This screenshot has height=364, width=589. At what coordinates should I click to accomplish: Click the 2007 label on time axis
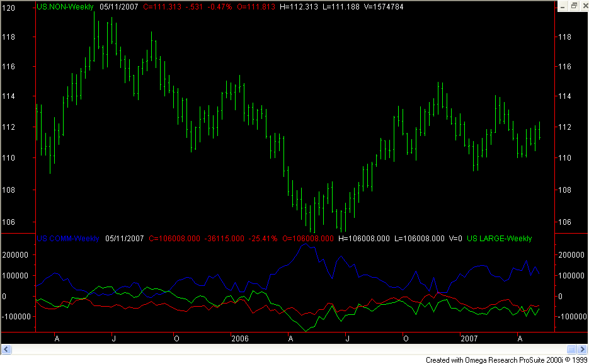(469, 339)
